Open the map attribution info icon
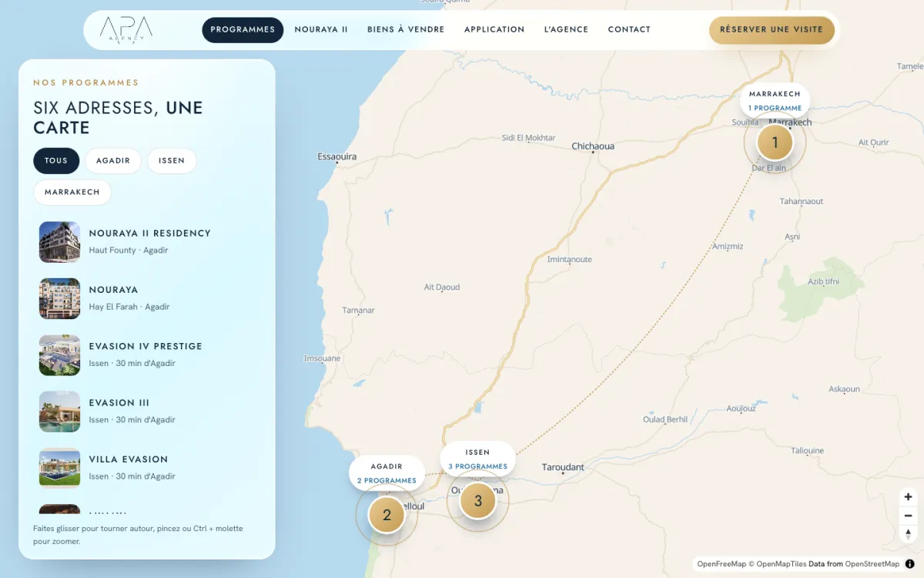 [x=909, y=564]
